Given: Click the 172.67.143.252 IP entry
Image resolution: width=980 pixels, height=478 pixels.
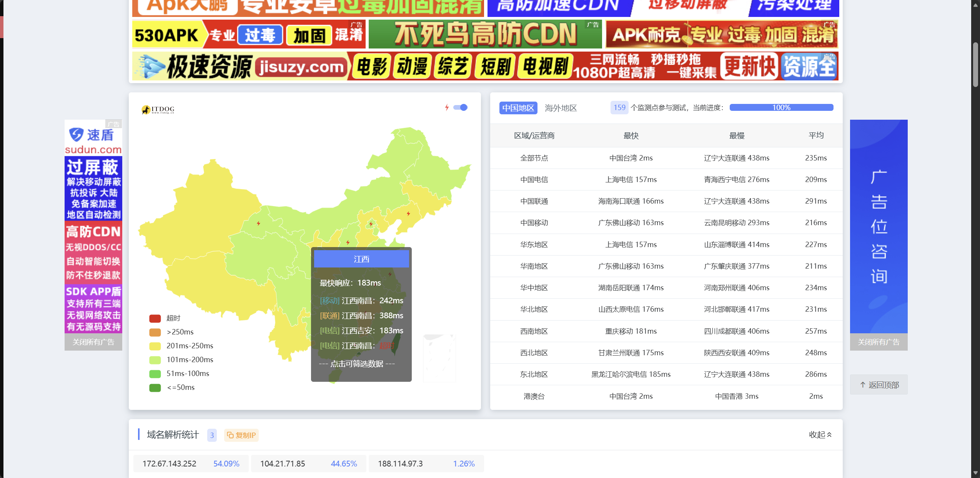Looking at the screenshot, I should point(169,463).
